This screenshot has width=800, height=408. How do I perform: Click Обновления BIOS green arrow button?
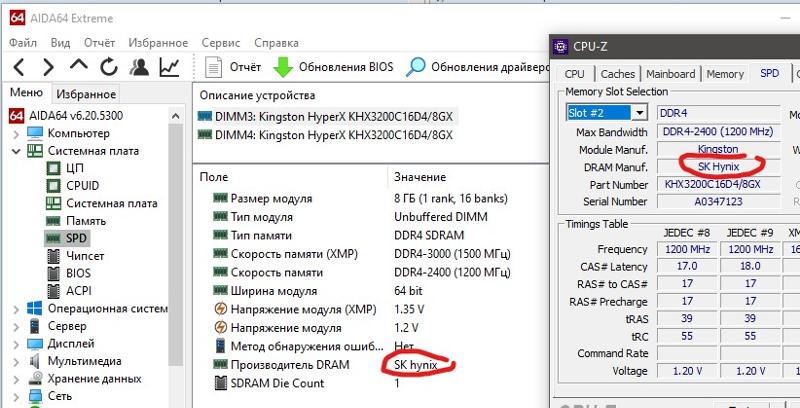pyautogui.click(x=333, y=67)
